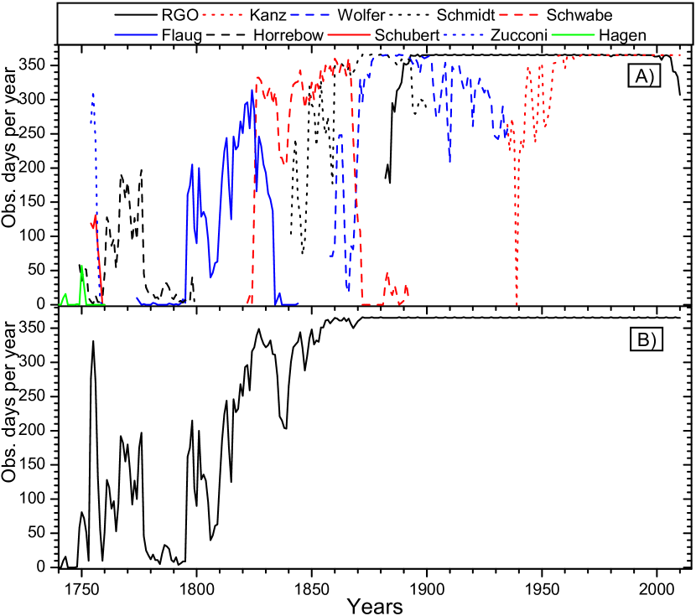Select the Hagen legend label

(621, 35)
